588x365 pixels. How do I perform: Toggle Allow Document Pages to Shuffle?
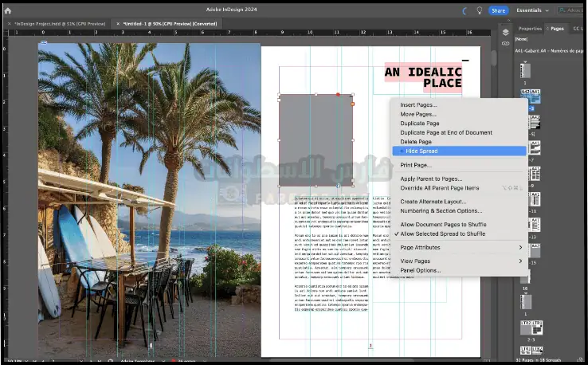443,225
